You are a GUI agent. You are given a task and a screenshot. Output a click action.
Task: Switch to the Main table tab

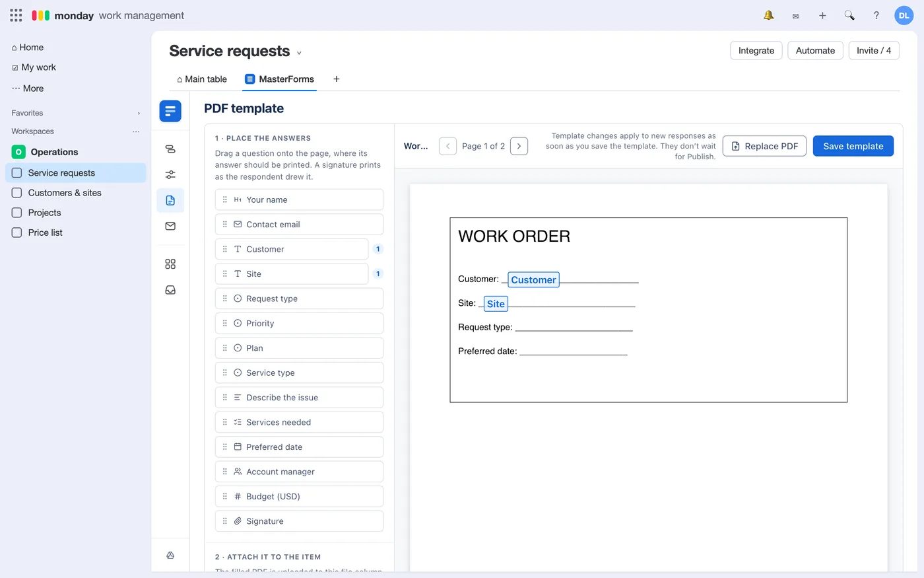coord(201,79)
